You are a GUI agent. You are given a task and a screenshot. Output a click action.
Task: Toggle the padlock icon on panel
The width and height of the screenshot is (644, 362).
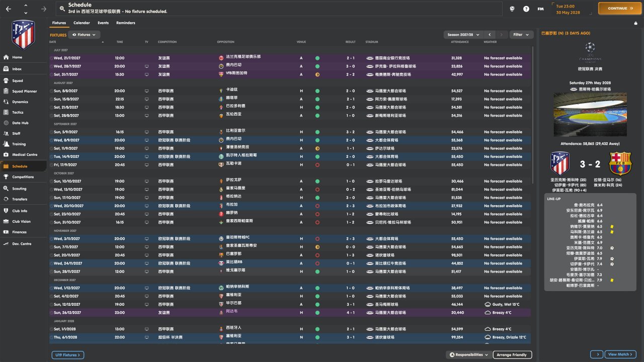click(x=635, y=23)
